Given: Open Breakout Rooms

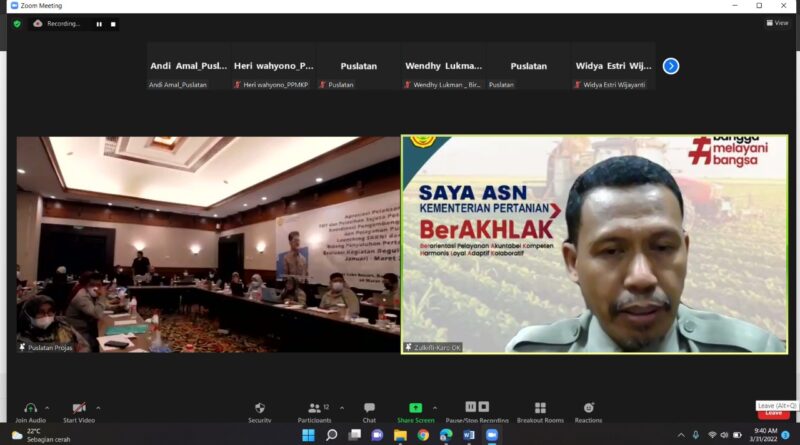Looking at the screenshot, I should click(540, 408).
